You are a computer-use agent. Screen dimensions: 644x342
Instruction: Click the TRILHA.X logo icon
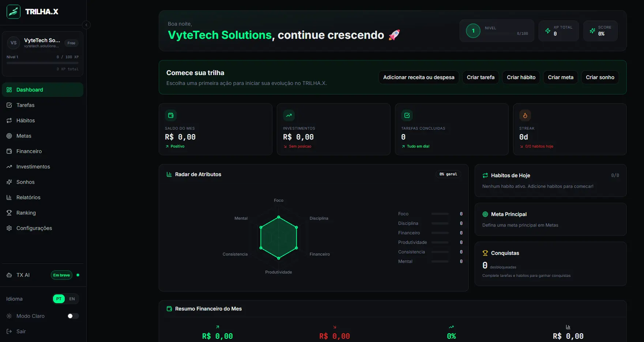tap(14, 12)
